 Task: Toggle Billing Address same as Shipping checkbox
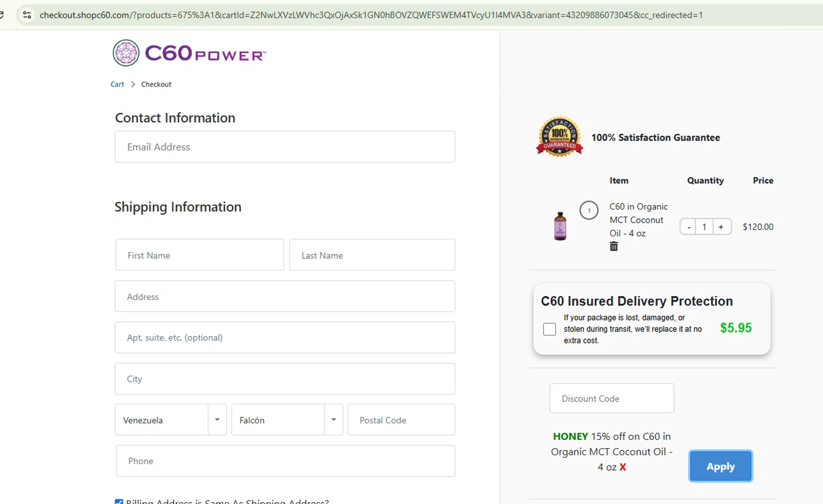[x=119, y=501]
